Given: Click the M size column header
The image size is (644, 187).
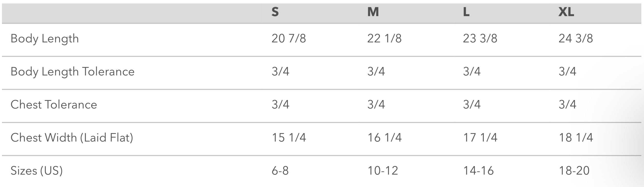Looking at the screenshot, I should 373,12.
